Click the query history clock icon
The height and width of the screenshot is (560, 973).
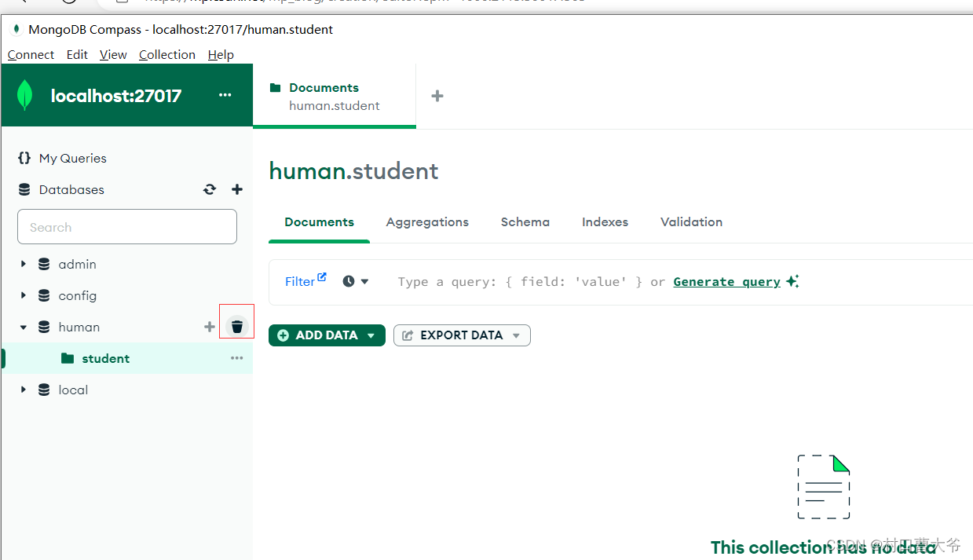point(349,281)
